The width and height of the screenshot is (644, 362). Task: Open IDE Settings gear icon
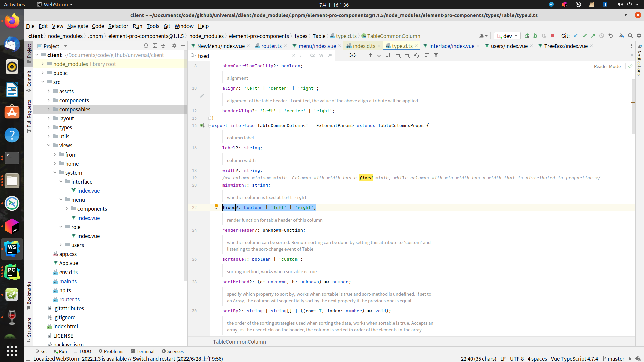pos(639,36)
